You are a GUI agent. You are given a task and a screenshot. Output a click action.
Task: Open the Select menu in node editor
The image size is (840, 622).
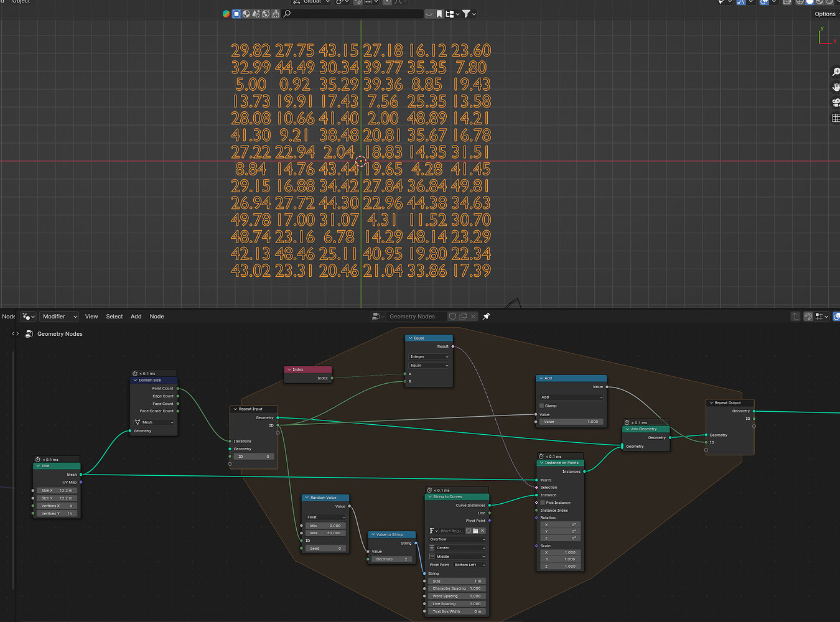pos(114,317)
